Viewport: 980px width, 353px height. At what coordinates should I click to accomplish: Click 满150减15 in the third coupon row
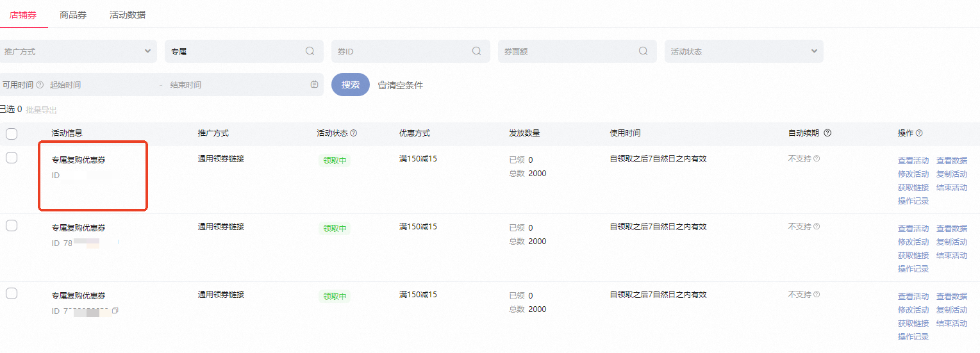click(x=418, y=295)
